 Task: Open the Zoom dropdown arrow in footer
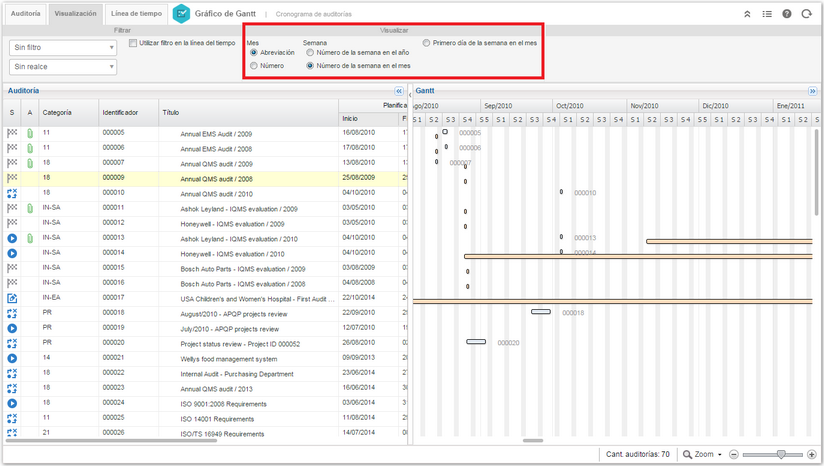pyautogui.click(x=719, y=454)
